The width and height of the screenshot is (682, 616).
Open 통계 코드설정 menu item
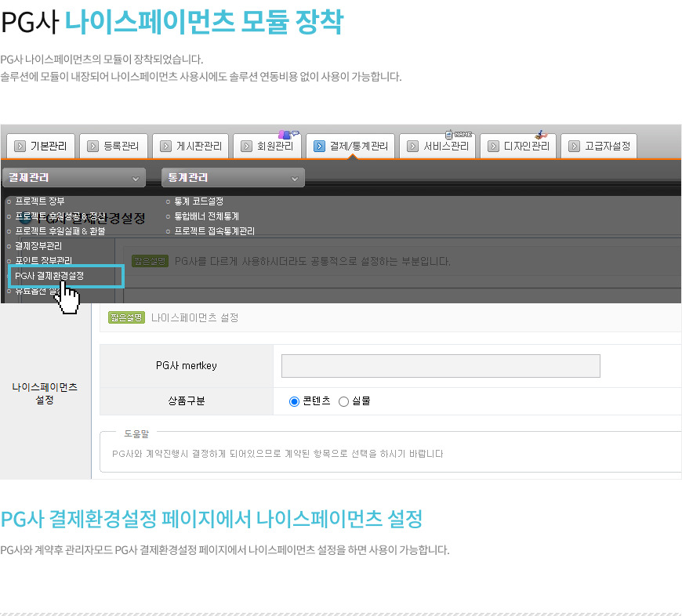199,201
